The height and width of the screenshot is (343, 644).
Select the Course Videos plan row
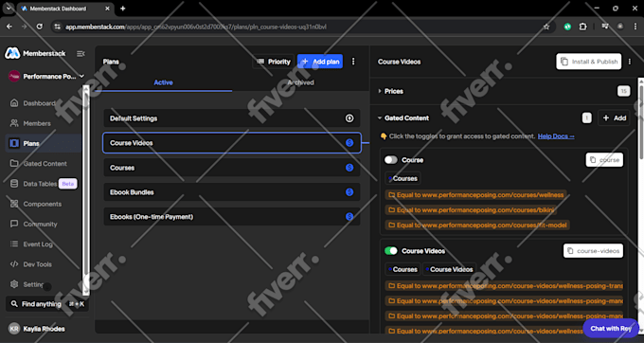(x=232, y=143)
